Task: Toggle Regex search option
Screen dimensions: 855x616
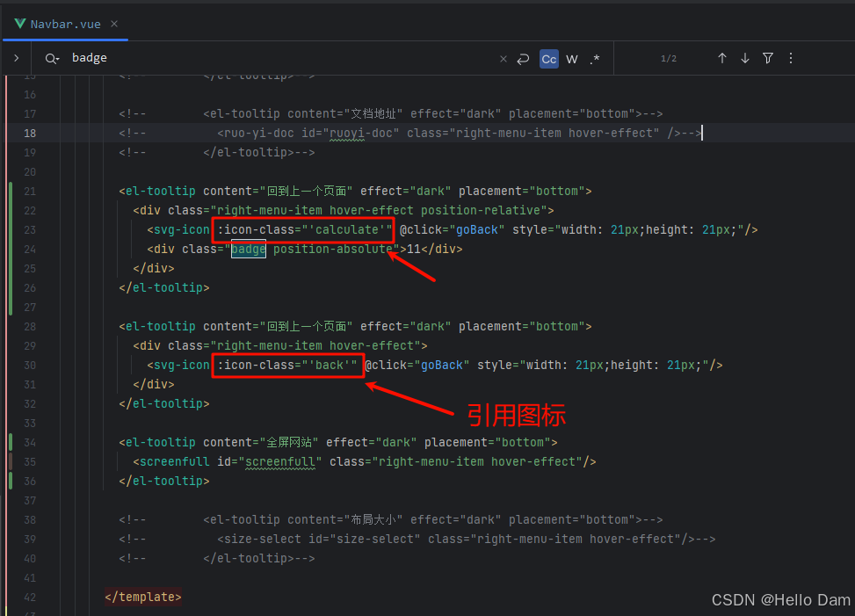Action: click(595, 59)
